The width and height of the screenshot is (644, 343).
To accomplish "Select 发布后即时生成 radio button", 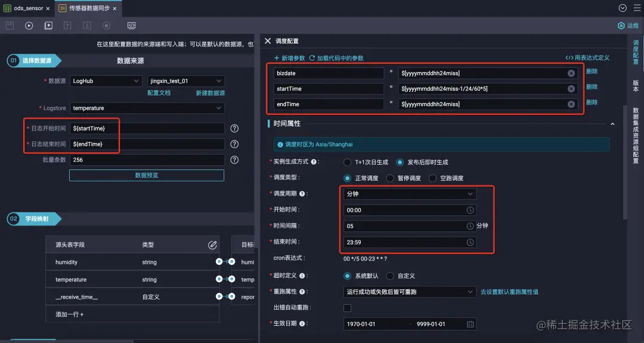I will click(400, 162).
